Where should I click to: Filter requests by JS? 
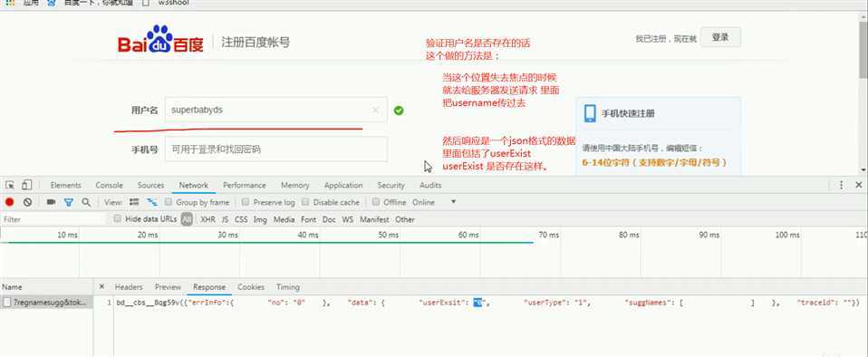pos(225,219)
